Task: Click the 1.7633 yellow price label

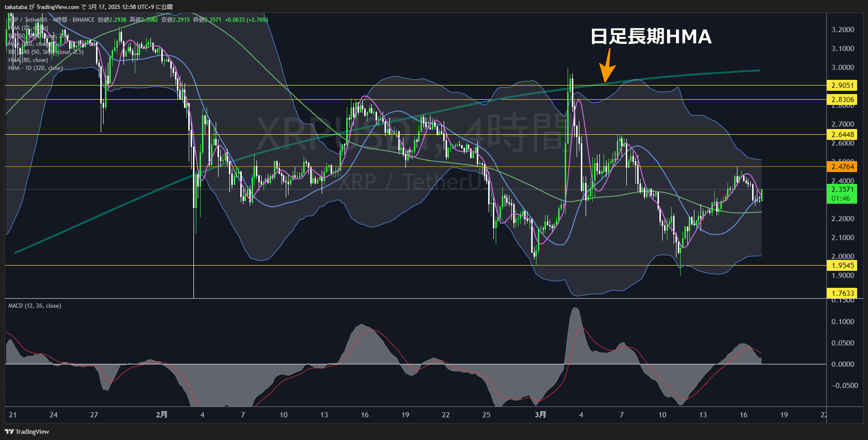Action: click(x=842, y=293)
